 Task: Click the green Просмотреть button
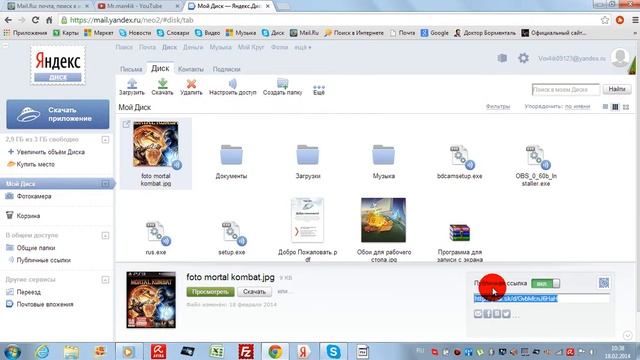[x=210, y=292]
